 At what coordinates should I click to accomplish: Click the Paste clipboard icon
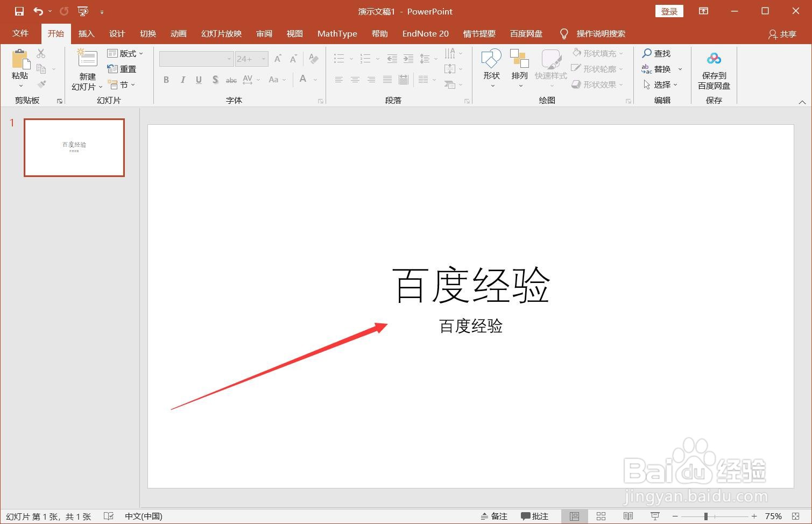coord(20,59)
